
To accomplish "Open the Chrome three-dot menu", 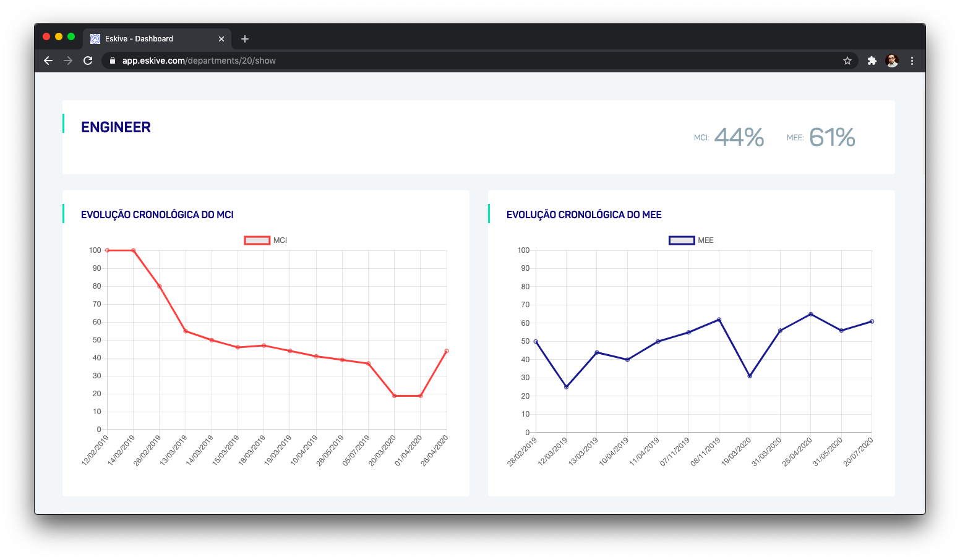I will [x=912, y=61].
